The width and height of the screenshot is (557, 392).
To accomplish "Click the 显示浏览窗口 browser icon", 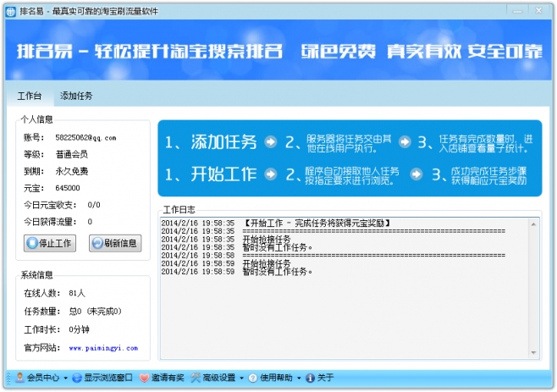I will (77, 378).
